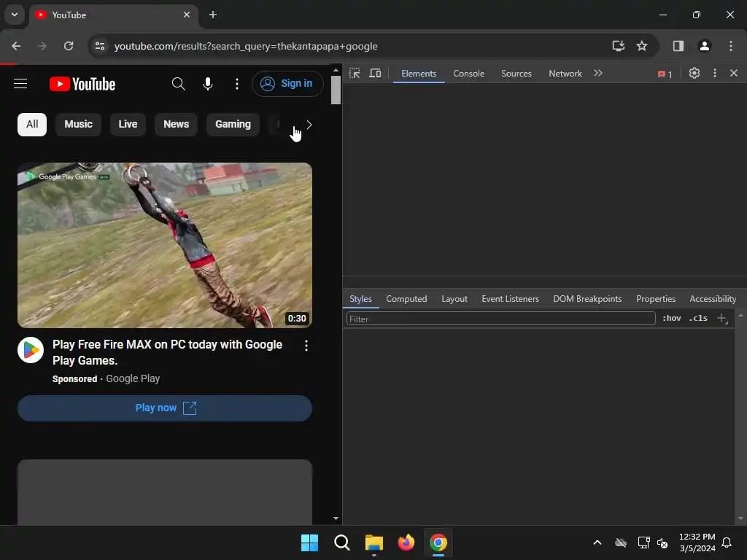Viewport: 747px width, 560px height.
Task: Switch to the Styles pane tab
Action: (360, 299)
